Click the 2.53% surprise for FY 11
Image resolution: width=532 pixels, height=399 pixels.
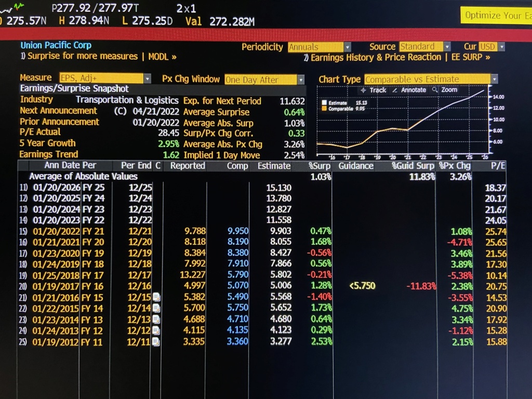321,341
